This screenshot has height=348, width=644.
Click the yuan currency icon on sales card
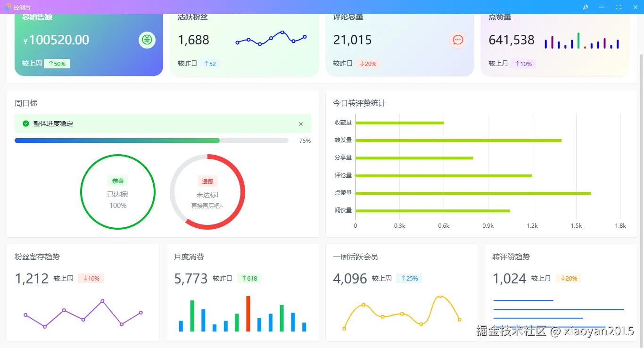[147, 40]
